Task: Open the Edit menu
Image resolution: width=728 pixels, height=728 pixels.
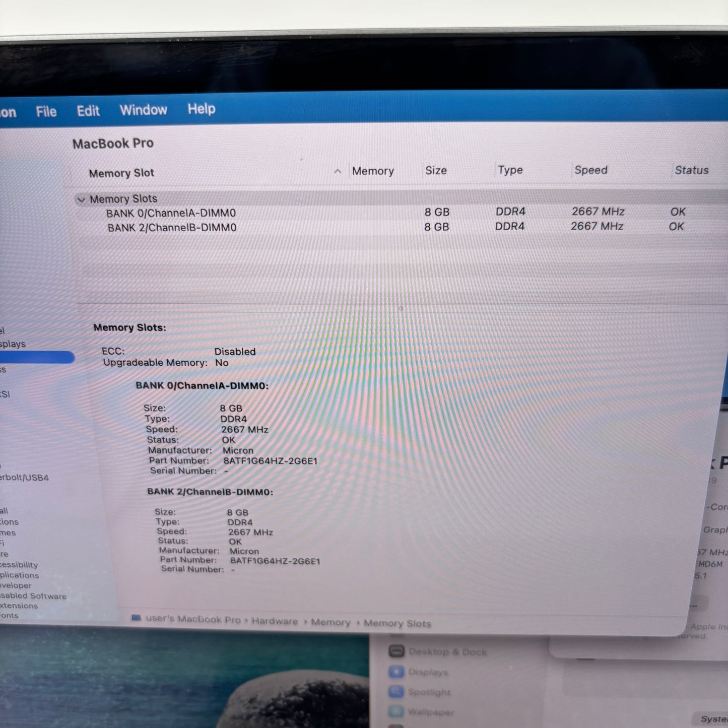Action: [88, 111]
